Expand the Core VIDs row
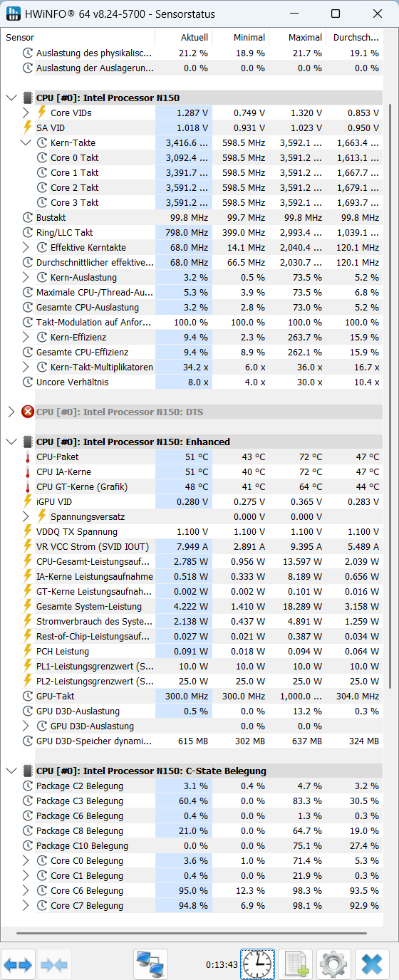Screen dimensions: 399x980 (x=26, y=113)
